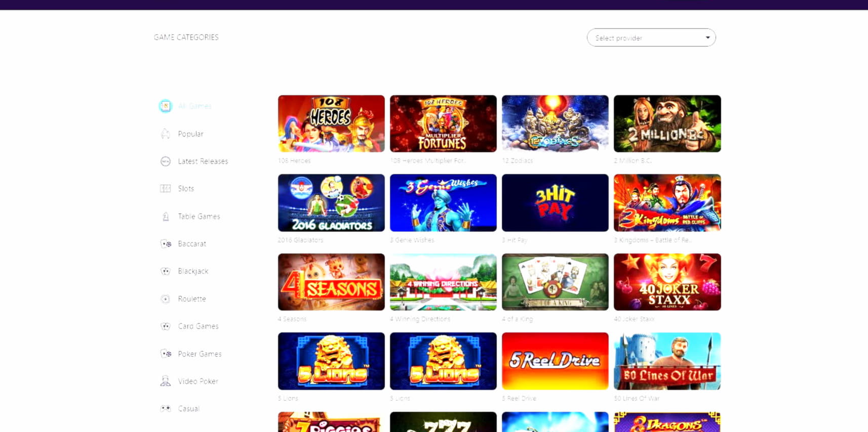Click the 3 Genie Wishes title link
The height and width of the screenshot is (432, 868).
pos(412,240)
